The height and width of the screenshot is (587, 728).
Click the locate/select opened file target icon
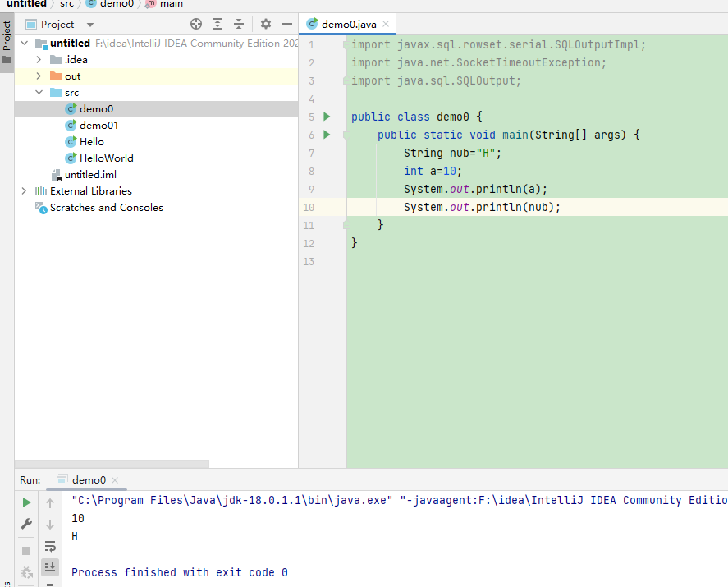[196, 24]
